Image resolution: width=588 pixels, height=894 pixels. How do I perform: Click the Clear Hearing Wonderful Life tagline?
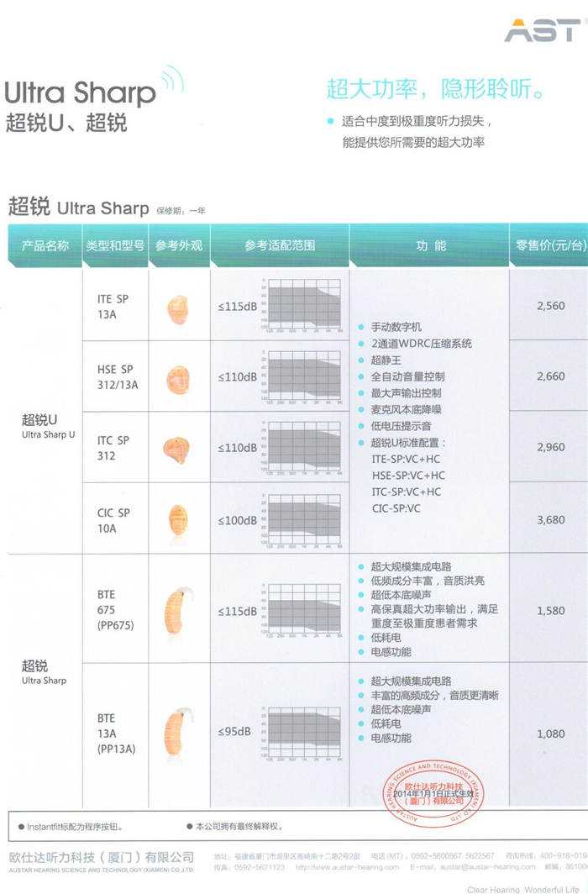523,889
